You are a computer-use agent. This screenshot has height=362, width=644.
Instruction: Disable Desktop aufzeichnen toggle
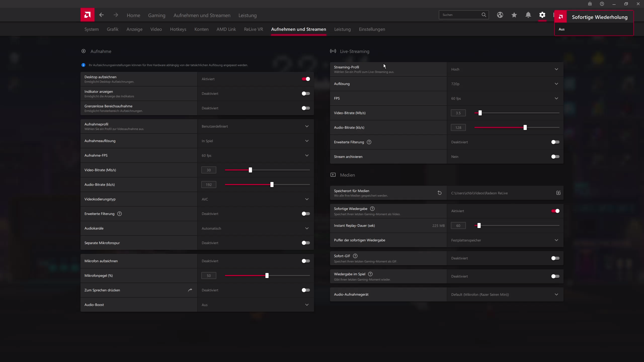pyautogui.click(x=306, y=79)
